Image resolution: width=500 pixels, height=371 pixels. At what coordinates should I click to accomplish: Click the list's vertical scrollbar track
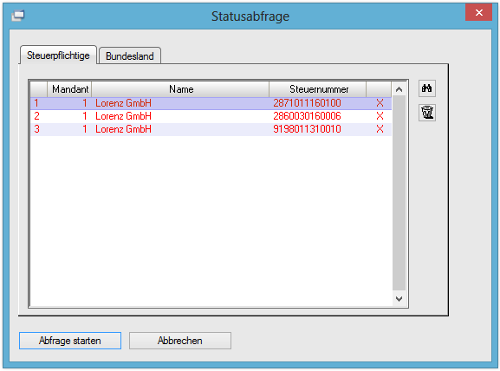coord(399,193)
